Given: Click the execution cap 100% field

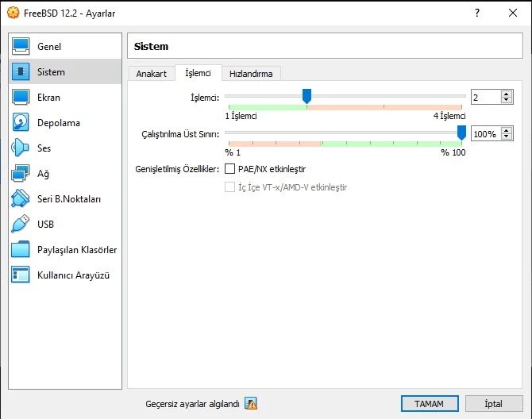Looking at the screenshot, I should coord(486,134).
